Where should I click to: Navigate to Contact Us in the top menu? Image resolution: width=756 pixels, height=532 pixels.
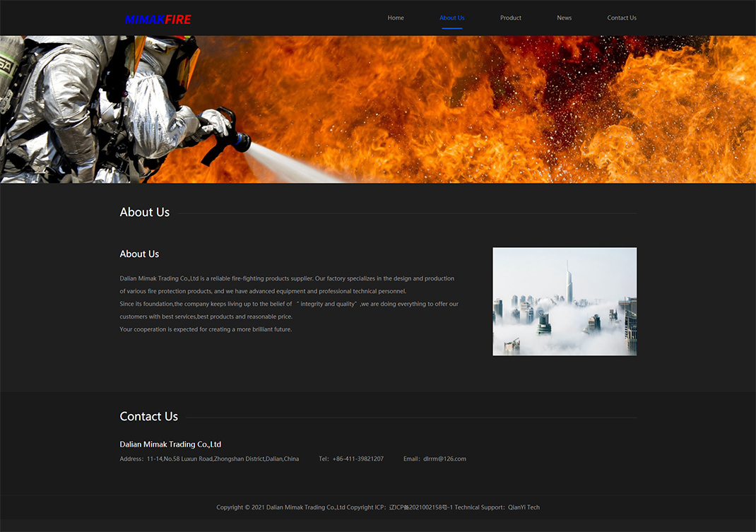pyautogui.click(x=621, y=18)
